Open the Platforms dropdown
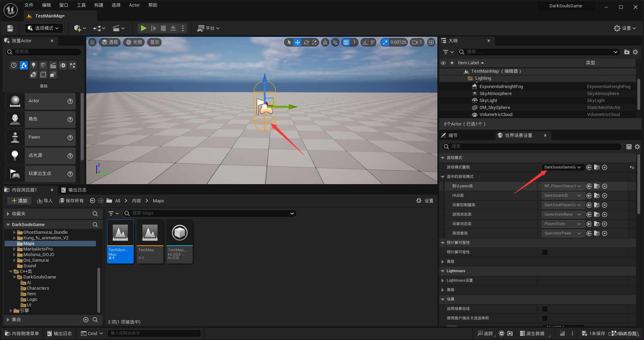Viewport: 644px width, 340px height. [208, 28]
